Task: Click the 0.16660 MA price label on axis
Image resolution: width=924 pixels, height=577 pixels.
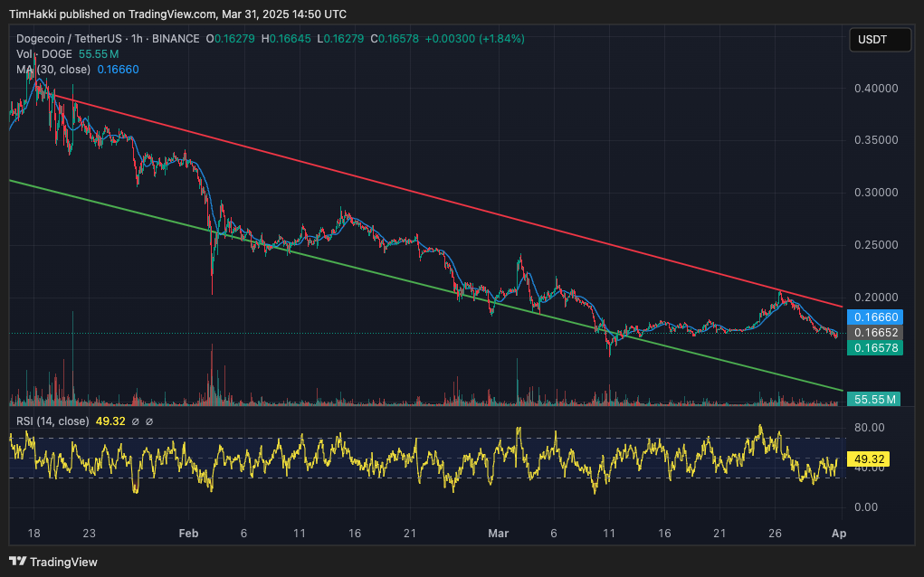Action: pos(874,317)
